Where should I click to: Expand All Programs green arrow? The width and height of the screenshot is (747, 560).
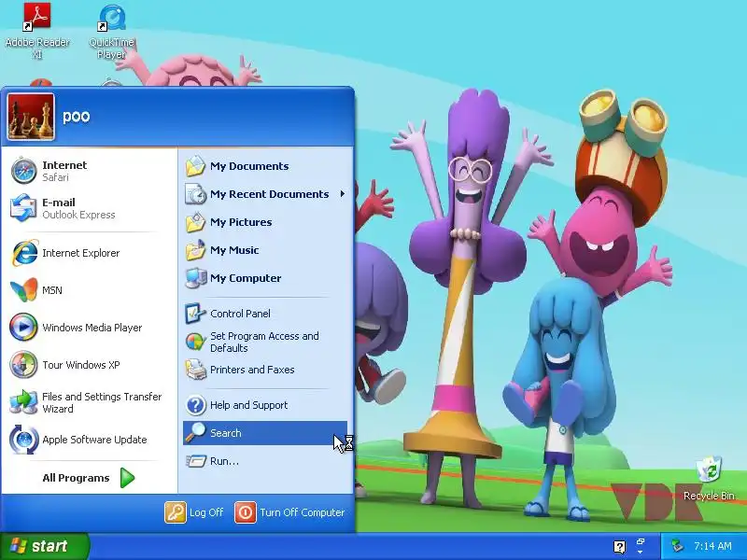[x=127, y=478]
